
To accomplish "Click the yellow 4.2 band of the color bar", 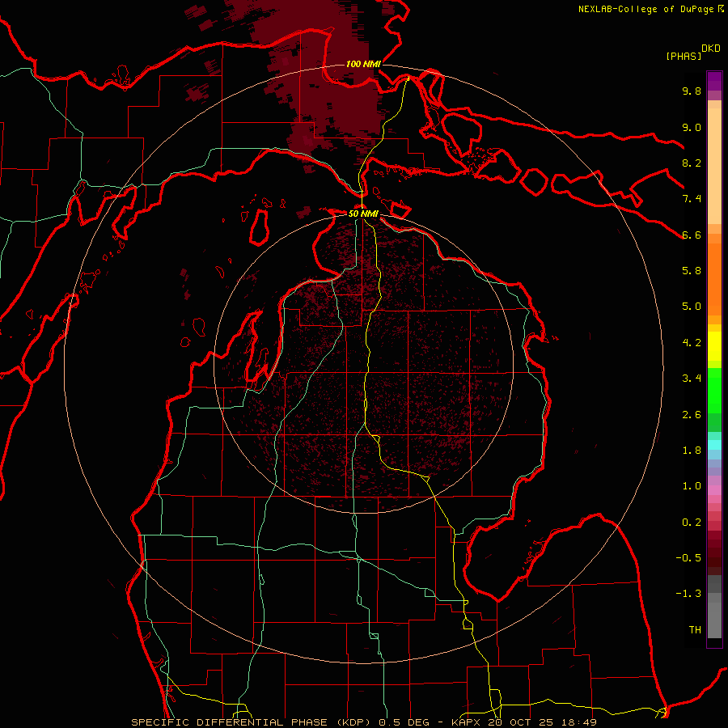I will click(x=714, y=346).
